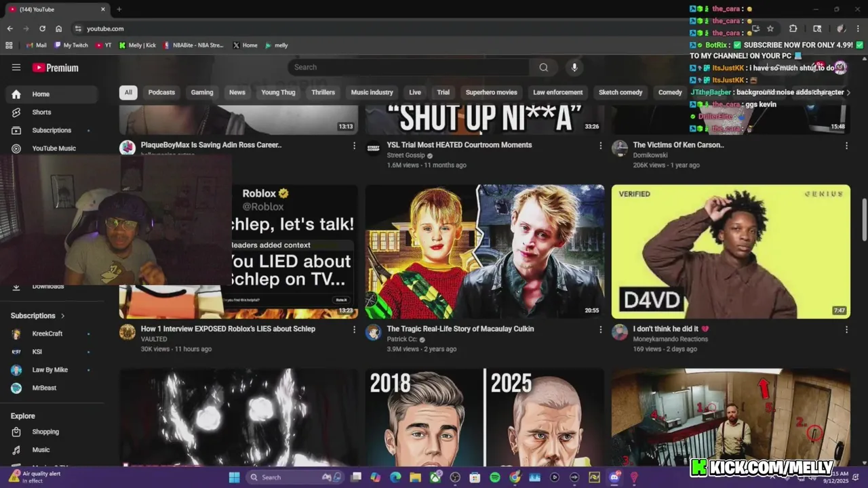The width and height of the screenshot is (868, 488).
Task: Open options for the PlaqueBoyMax video
Action: [354, 146]
